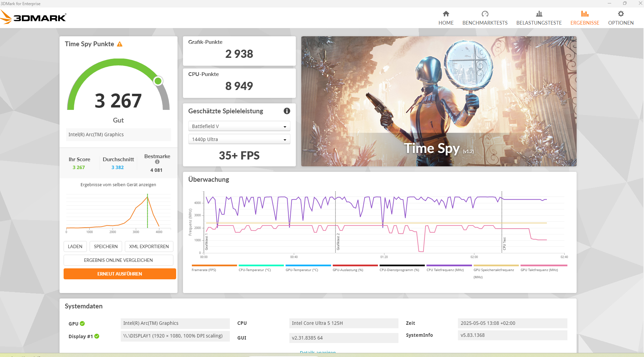Image resolution: width=644 pixels, height=357 pixels.
Task: Click the info icon under Bestmarke
Action: [157, 162]
